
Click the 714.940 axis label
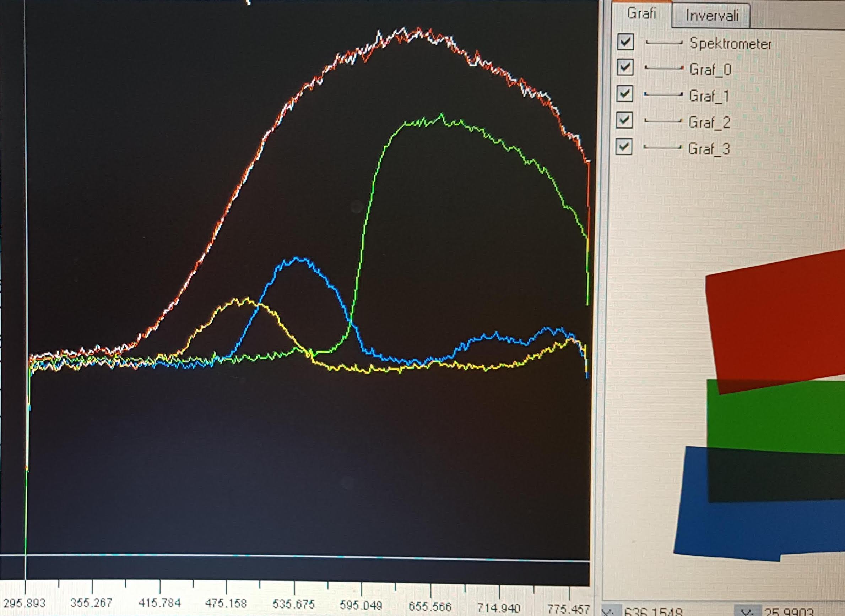pyautogui.click(x=499, y=608)
